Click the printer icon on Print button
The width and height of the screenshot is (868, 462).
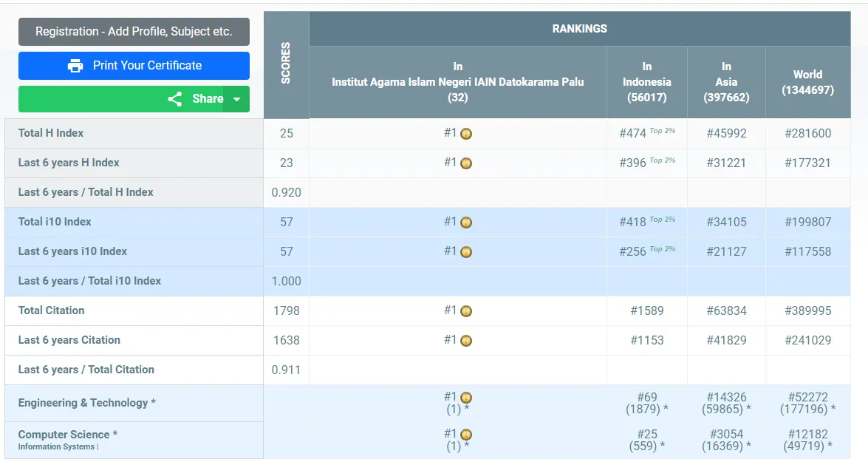(75, 66)
